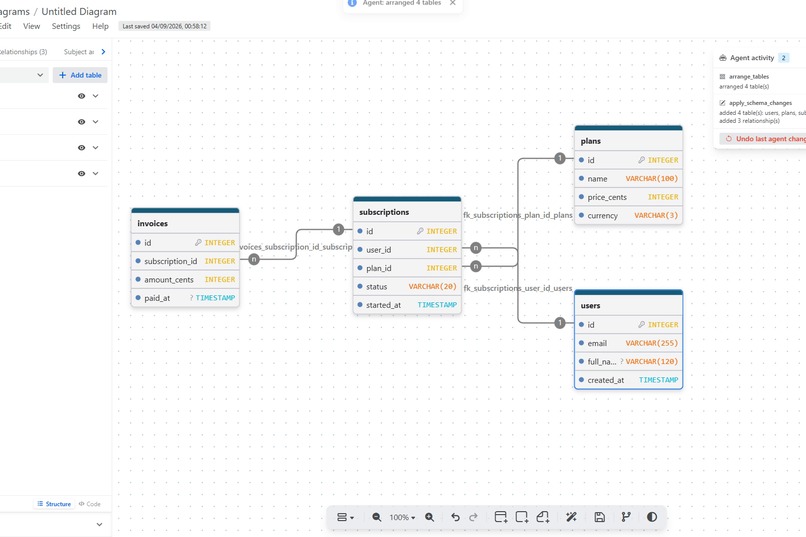
Task: Open the Edit menu
Action: [6, 26]
